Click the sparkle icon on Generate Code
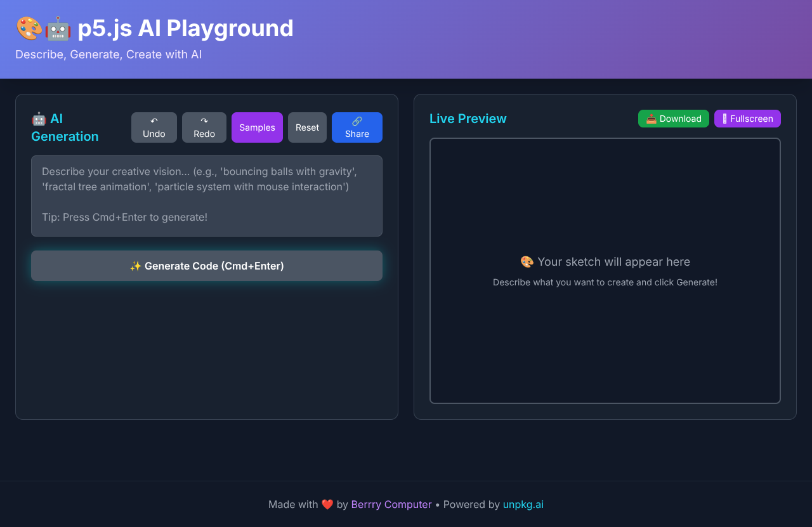812x527 pixels. pyautogui.click(x=136, y=266)
